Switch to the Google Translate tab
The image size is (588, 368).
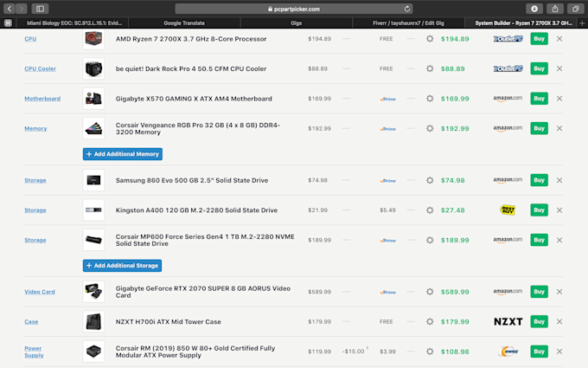(x=184, y=23)
